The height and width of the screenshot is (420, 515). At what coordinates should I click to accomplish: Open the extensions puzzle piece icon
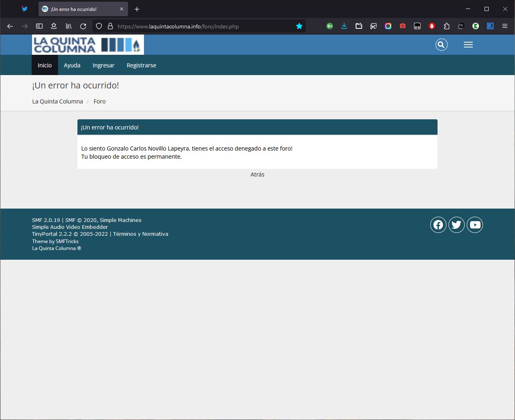446,26
